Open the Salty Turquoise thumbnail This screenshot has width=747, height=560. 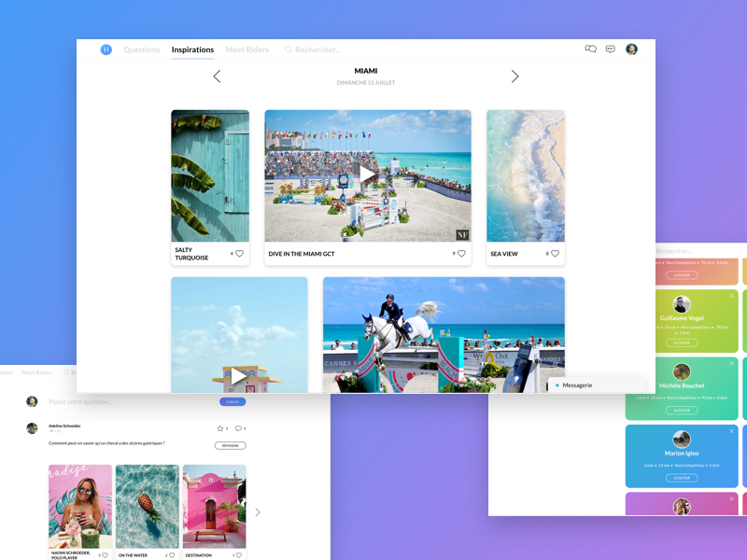pos(210,175)
